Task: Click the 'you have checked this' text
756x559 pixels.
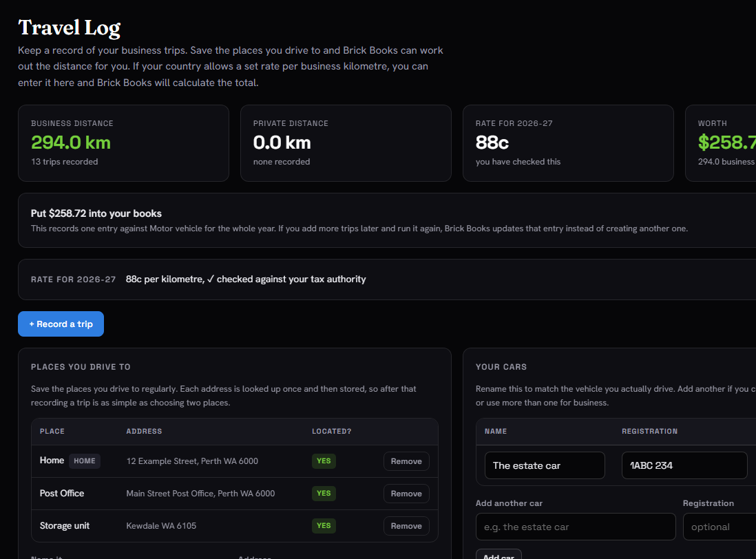Action: tap(518, 162)
